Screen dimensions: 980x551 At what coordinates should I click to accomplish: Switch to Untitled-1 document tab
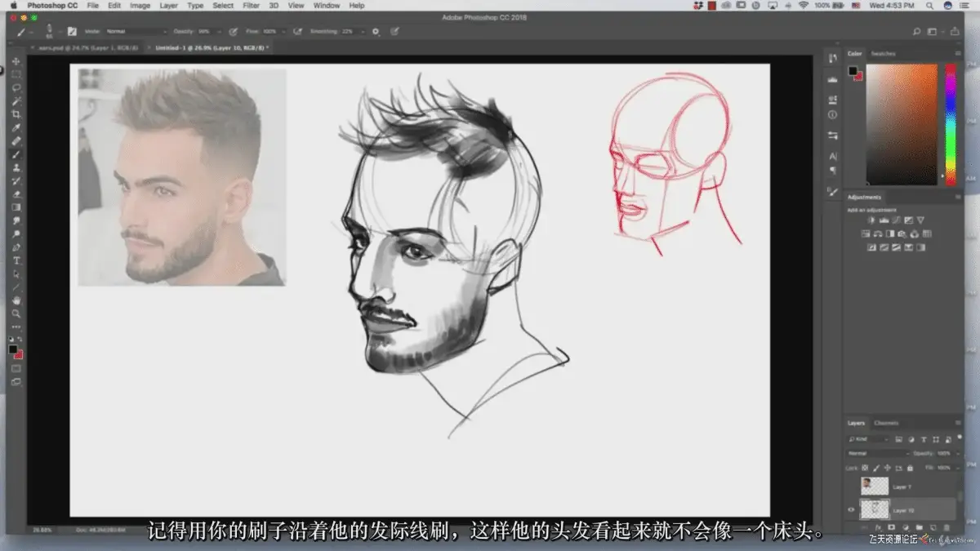pyautogui.click(x=212, y=48)
